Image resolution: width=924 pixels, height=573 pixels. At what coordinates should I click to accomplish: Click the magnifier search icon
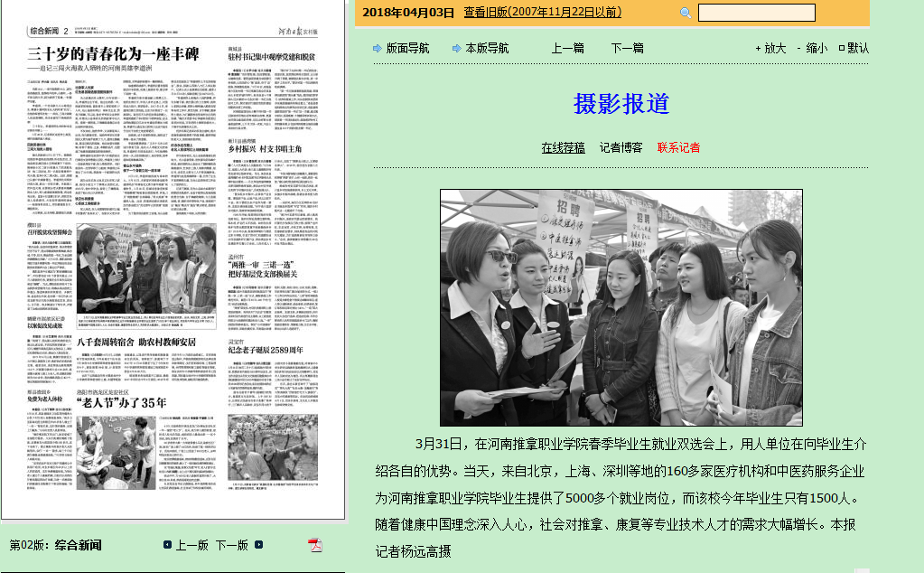click(x=686, y=13)
